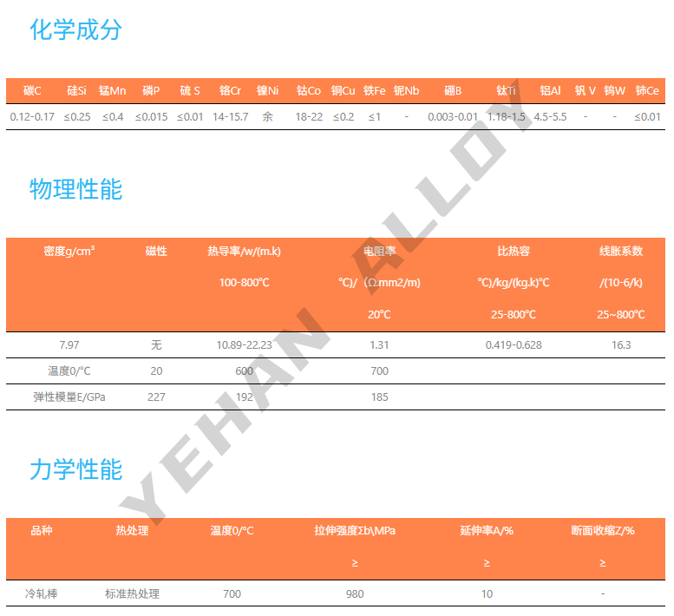Click the iron value ≤1

click(x=375, y=117)
